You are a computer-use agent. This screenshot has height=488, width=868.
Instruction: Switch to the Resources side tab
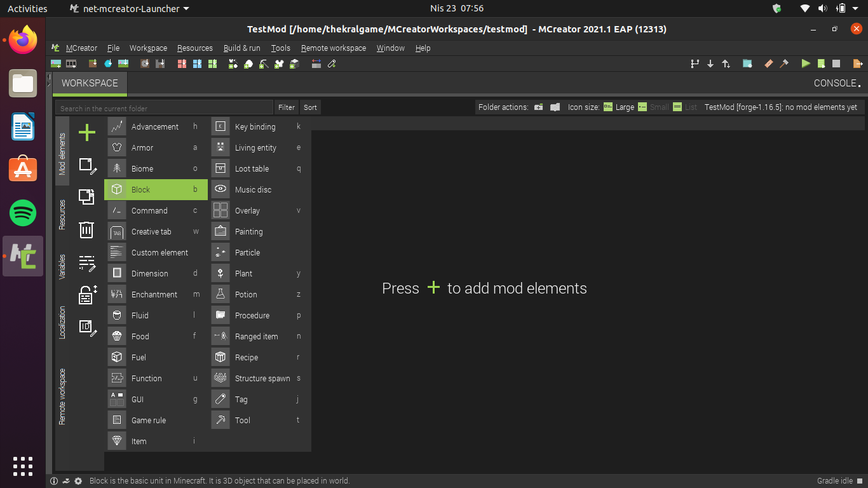pyautogui.click(x=62, y=215)
